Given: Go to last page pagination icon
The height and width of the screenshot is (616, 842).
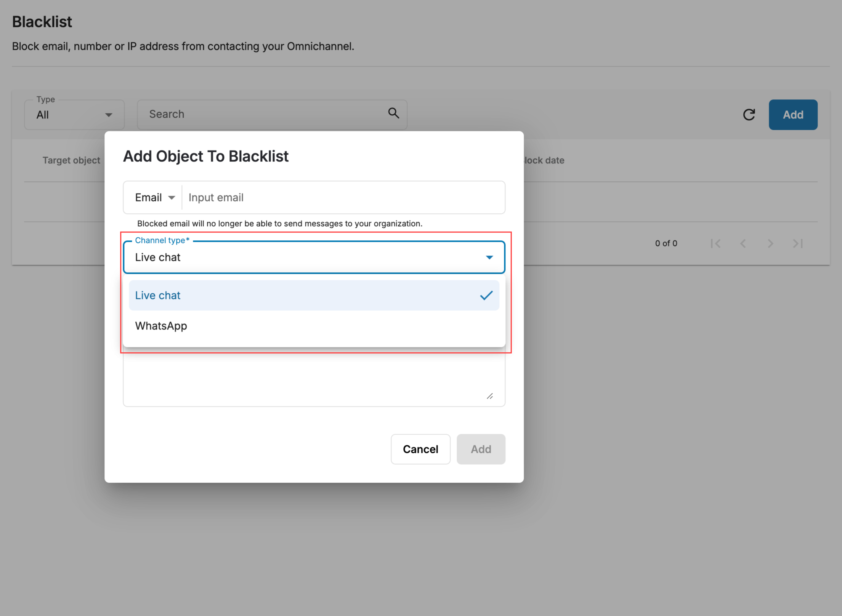Looking at the screenshot, I should point(798,243).
